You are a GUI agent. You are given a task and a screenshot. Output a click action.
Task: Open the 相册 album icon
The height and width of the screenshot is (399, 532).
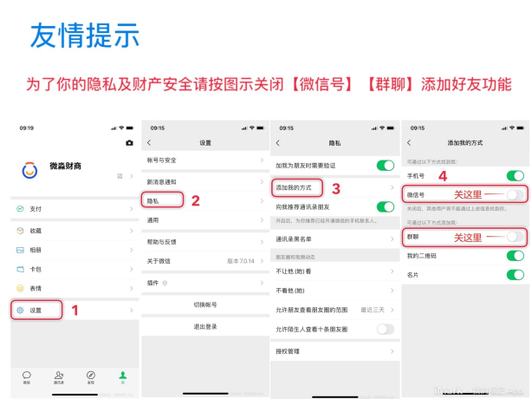[x=20, y=250]
